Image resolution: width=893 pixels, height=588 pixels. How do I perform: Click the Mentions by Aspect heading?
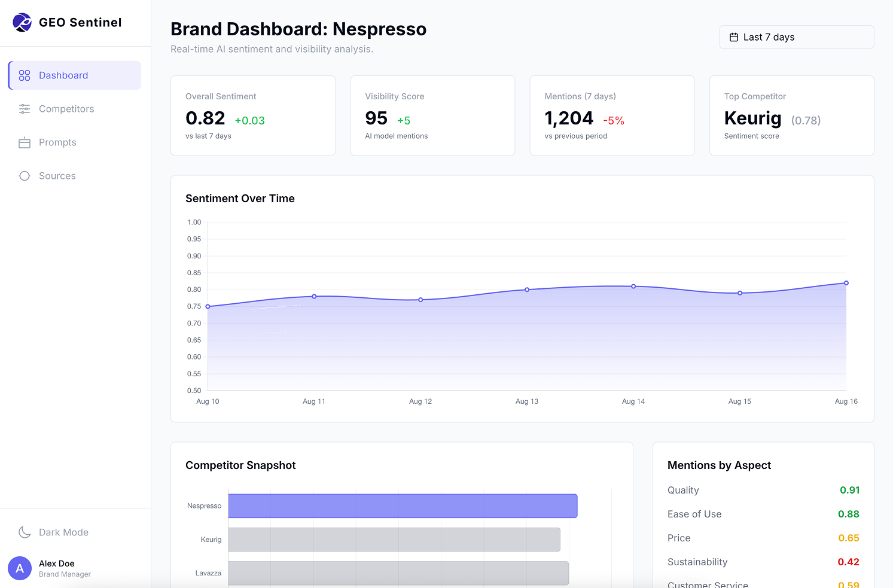click(719, 465)
